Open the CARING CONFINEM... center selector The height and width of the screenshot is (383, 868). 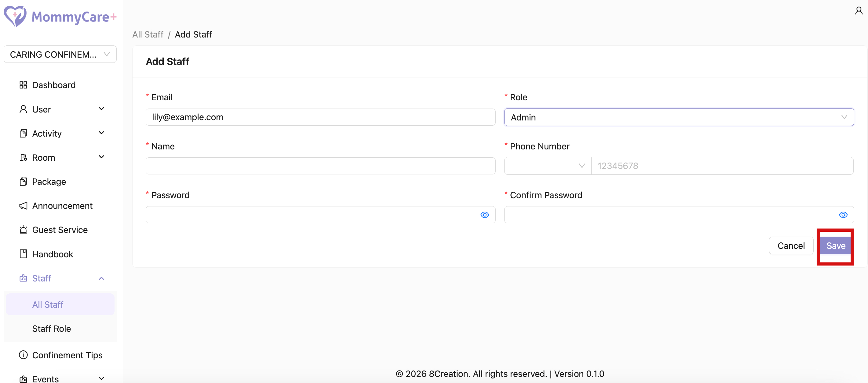pos(60,54)
